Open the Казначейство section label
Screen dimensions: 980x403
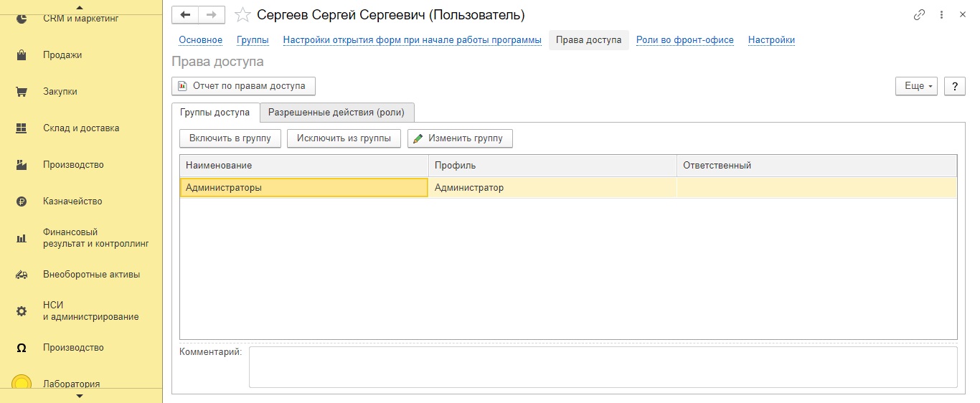(72, 201)
